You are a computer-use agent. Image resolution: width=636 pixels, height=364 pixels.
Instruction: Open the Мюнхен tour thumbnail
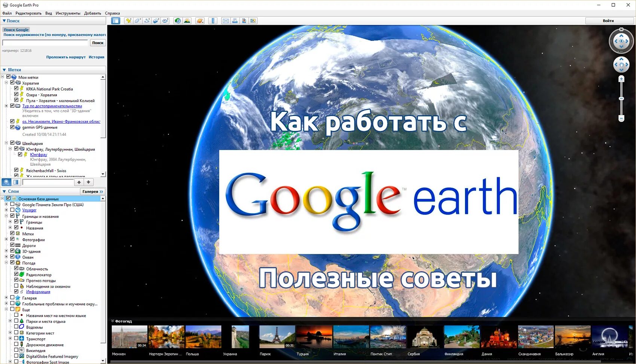(x=129, y=337)
